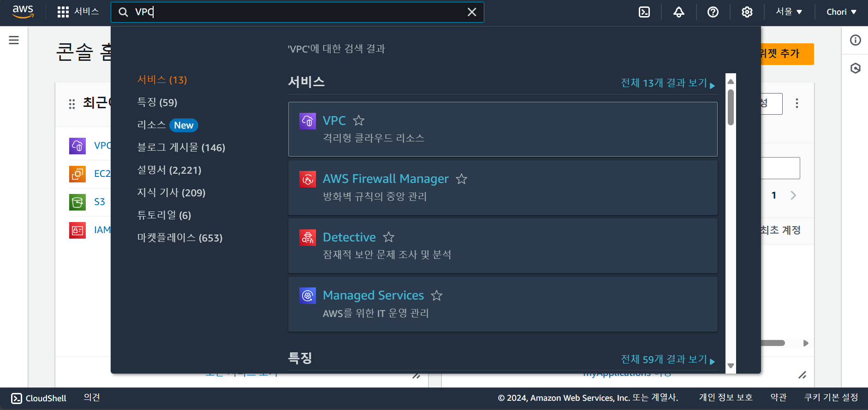Go to the AWS logo home
The height and width of the screenshot is (410, 868).
[x=23, y=12]
